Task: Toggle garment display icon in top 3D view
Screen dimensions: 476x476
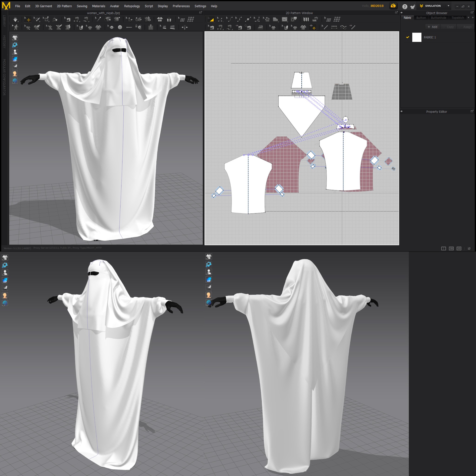Action: 15,38
